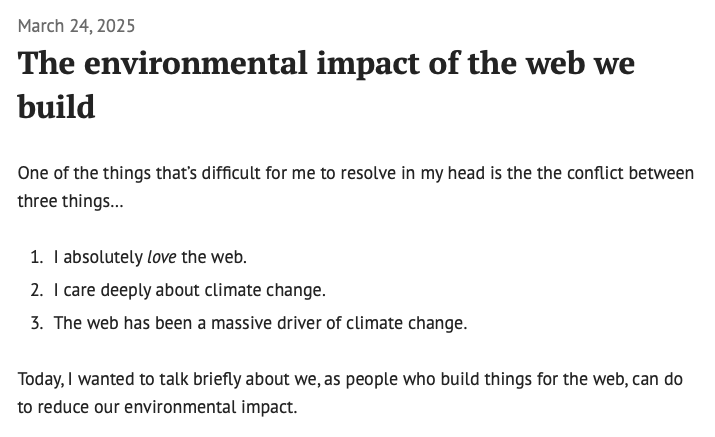Image resolution: width=715 pixels, height=437 pixels.
Task: Click the phrase 'climate change' in item two
Action: (x=265, y=290)
